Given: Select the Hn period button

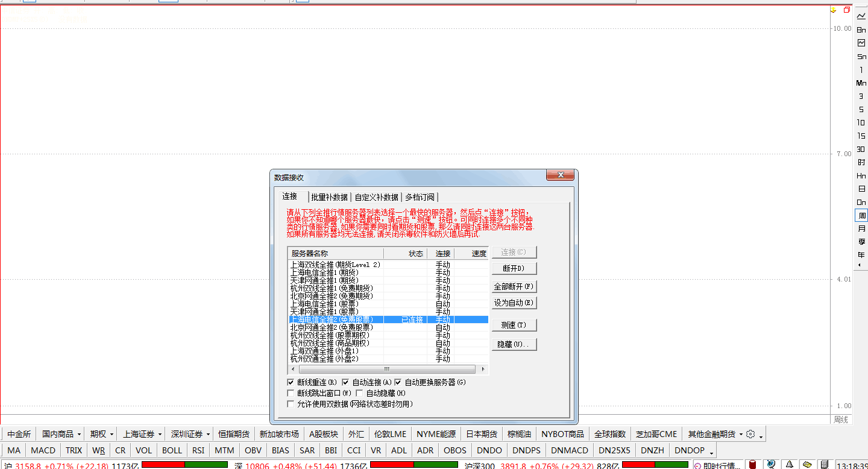Looking at the screenshot, I should coord(861,175).
